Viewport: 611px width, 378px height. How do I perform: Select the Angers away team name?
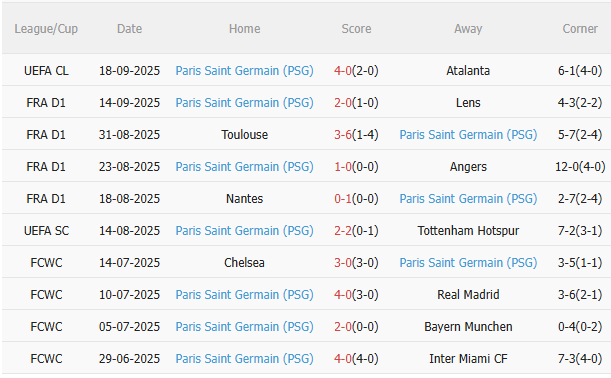(468, 166)
